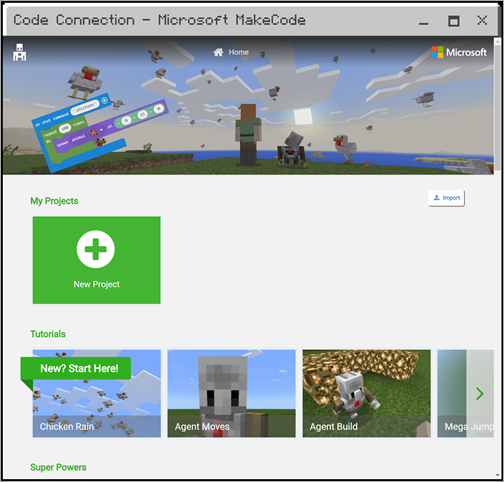Click the Super Powers heading
This screenshot has width=504, height=482.
[58, 467]
